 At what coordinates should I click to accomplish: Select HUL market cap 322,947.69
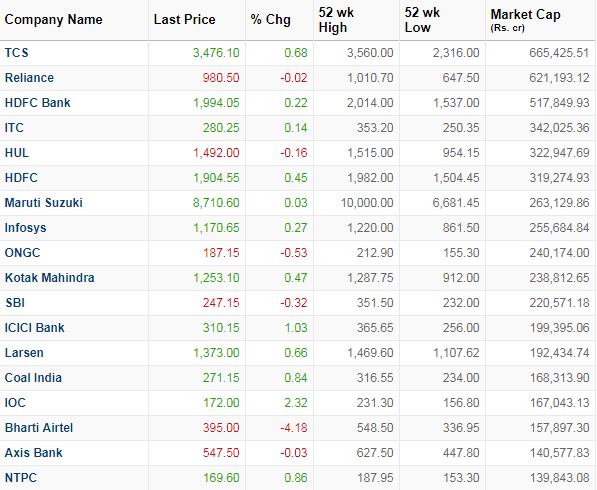(x=559, y=153)
